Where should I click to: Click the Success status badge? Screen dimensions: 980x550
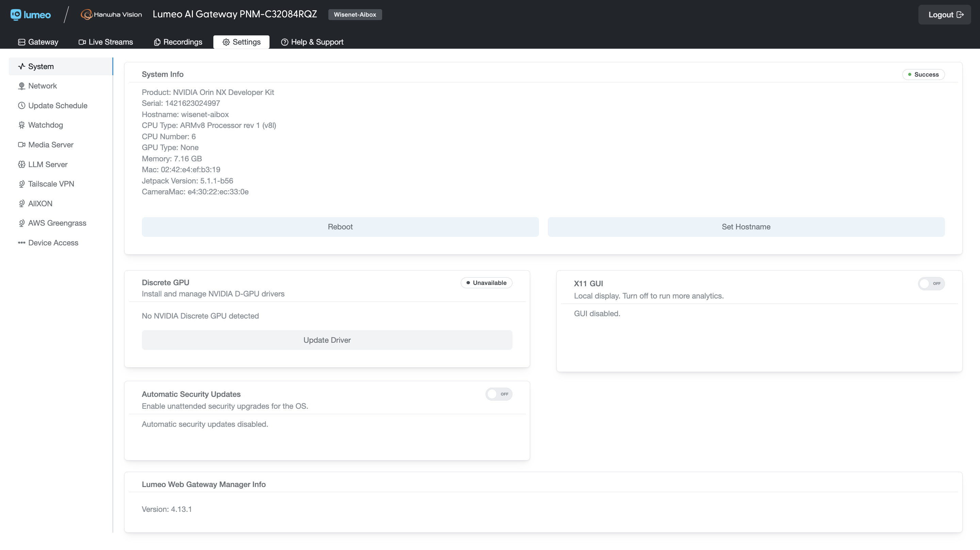pyautogui.click(x=923, y=75)
